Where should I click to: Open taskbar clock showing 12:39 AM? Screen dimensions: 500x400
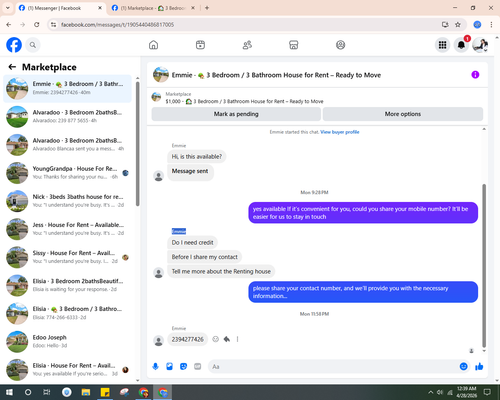466,392
